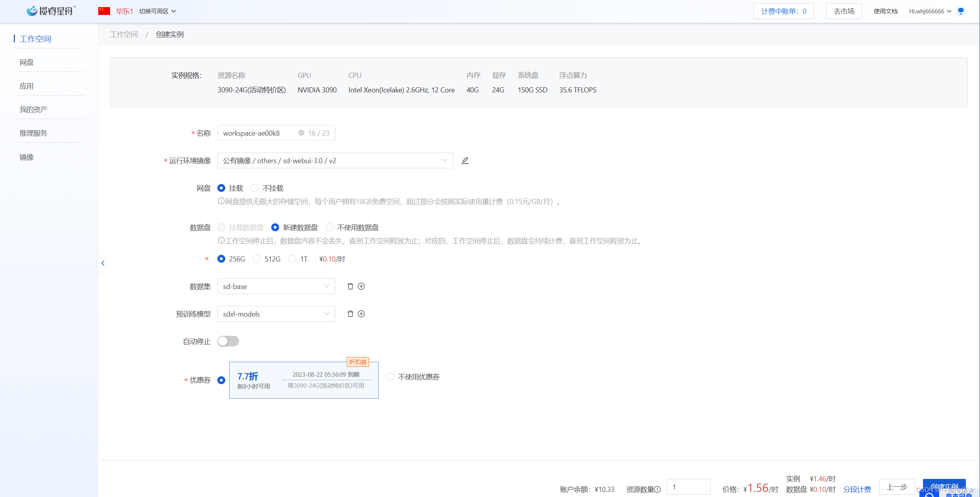
Task: Delete the sd-base dataset row
Action: [x=350, y=286]
